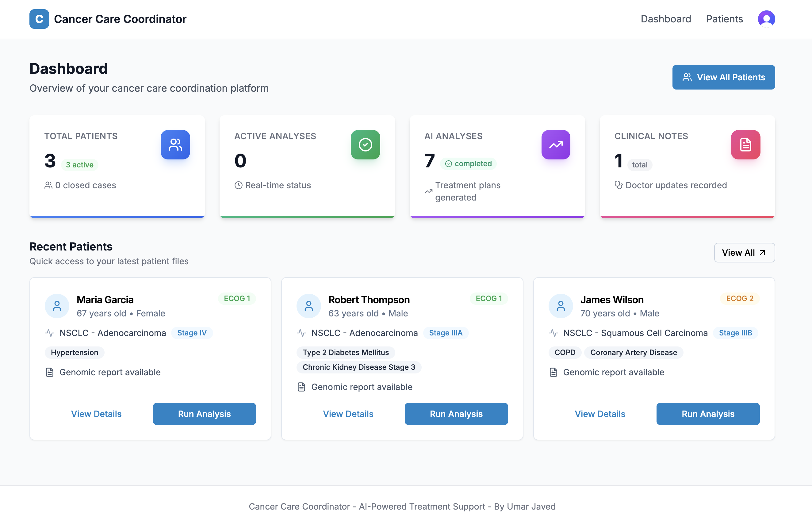
Task: Click genomic report icon on Robert Thompson's card
Action: (301, 387)
